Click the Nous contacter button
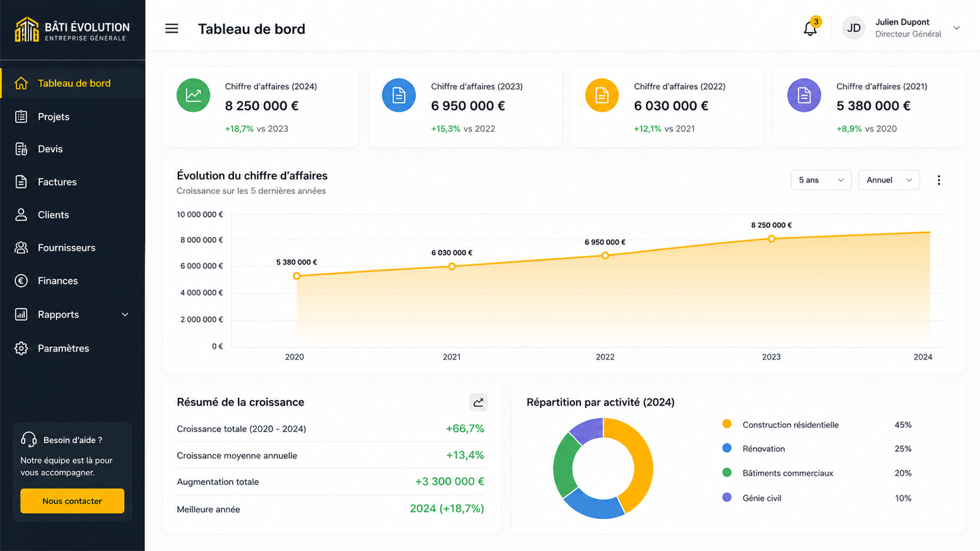This screenshot has height=551, width=980. click(x=72, y=501)
